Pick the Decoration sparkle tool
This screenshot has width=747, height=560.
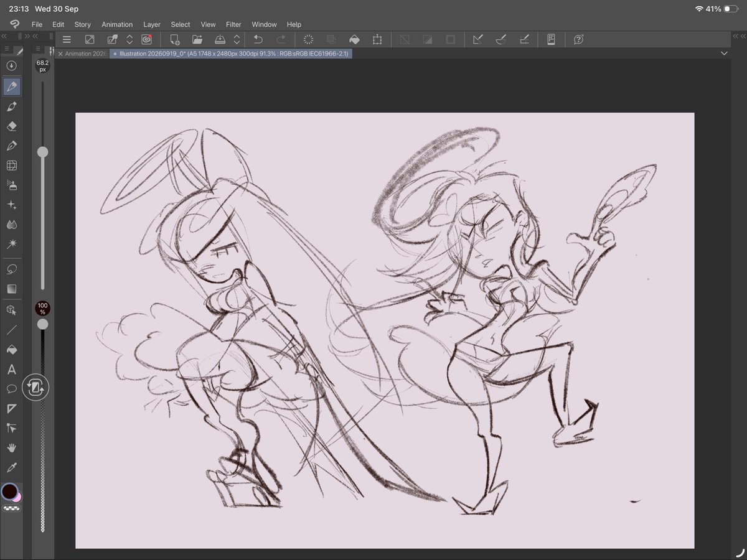coord(11,205)
